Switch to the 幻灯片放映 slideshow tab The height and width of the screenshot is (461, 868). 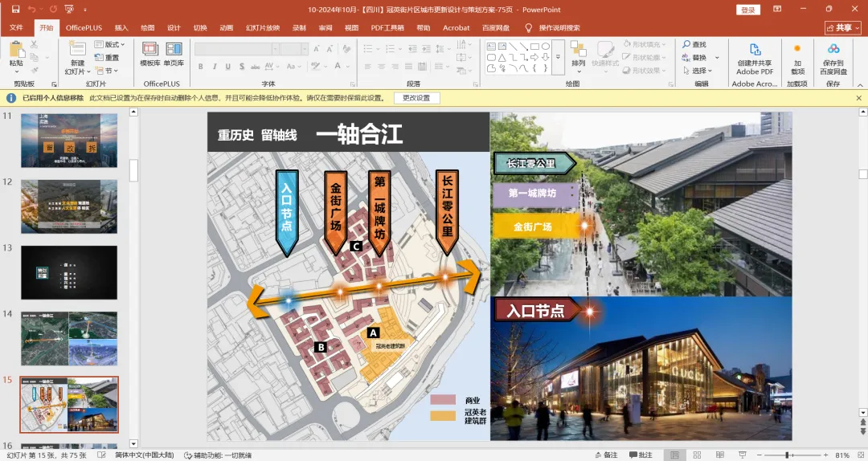point(262,27)
